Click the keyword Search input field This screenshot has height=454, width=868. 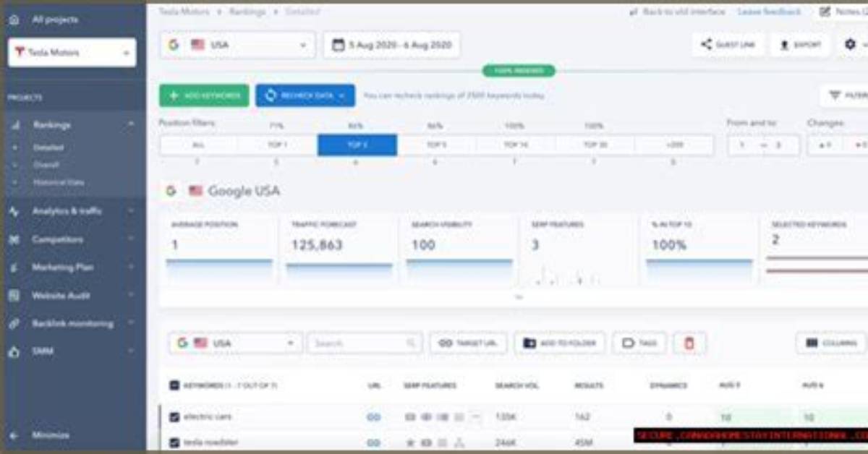(365, 343)
